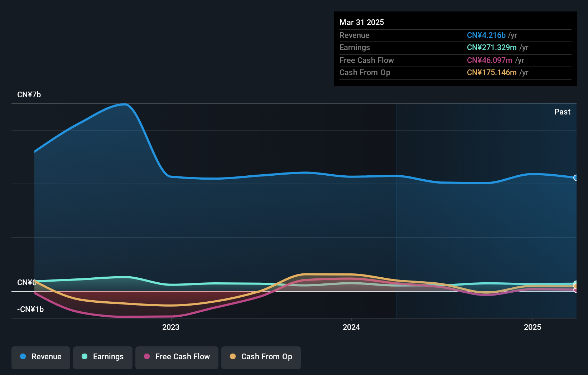The image size is (588, 375).
Task: Click the Revenue row label in tooltip
Action: pos(355,35)
